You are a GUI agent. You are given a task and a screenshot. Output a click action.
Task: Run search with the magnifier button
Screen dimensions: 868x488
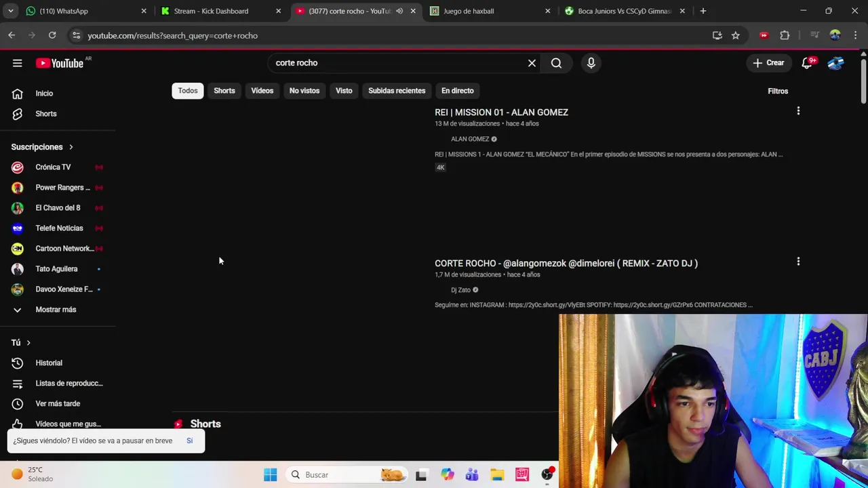(556, 63)
